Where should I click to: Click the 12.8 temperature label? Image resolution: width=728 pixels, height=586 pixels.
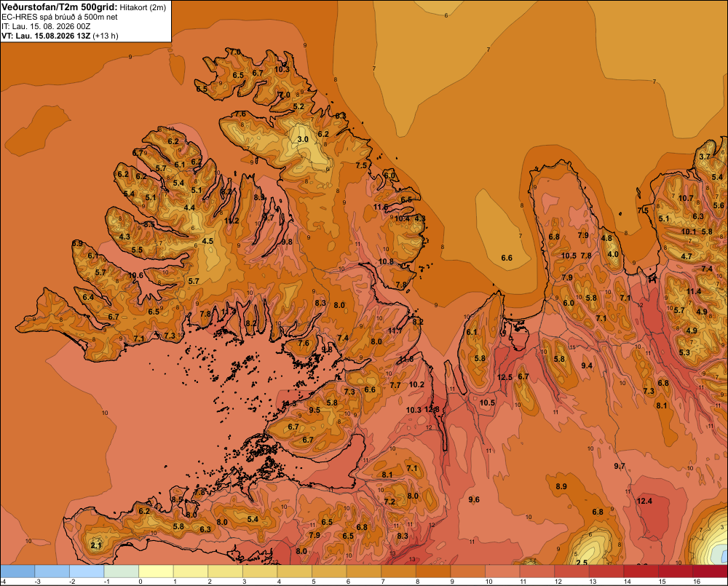432,409
